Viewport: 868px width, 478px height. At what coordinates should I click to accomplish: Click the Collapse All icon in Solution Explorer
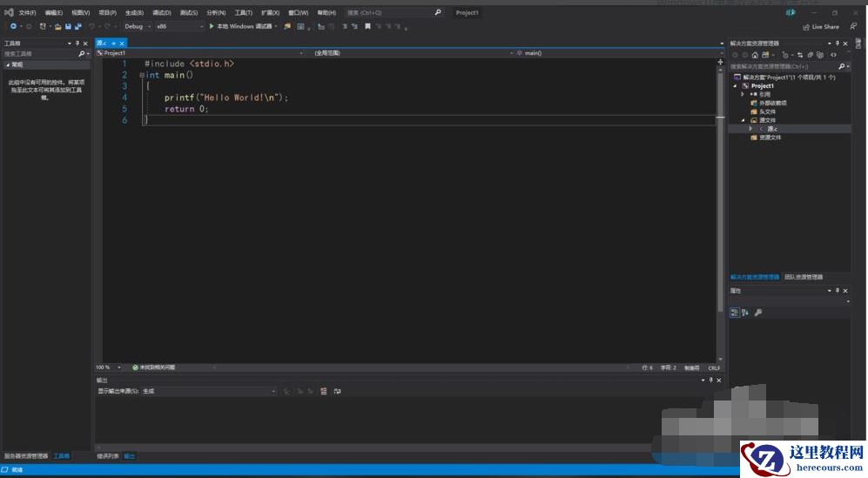click(x=811, y=55)
